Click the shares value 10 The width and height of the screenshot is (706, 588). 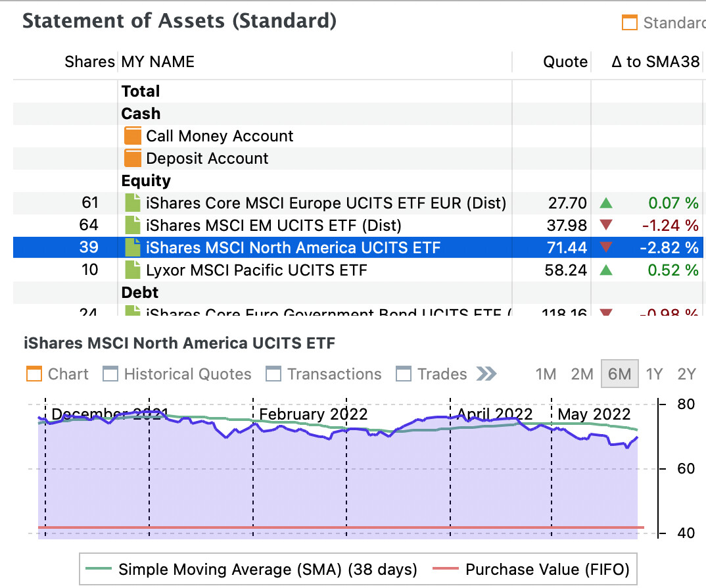[x=89, y=270]
